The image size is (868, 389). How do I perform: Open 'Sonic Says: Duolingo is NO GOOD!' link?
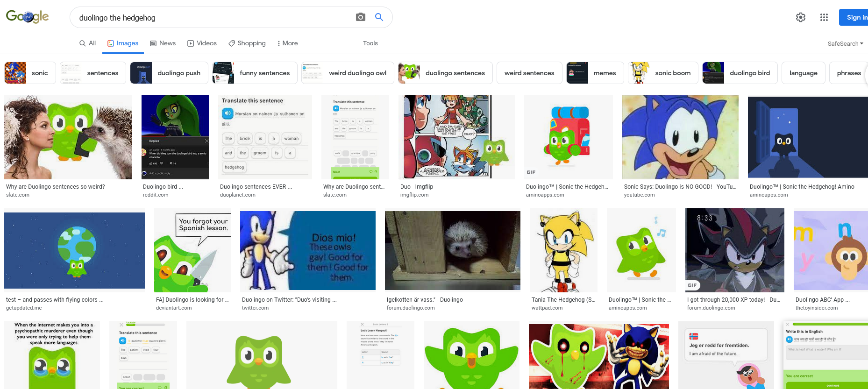pos(680,187)
